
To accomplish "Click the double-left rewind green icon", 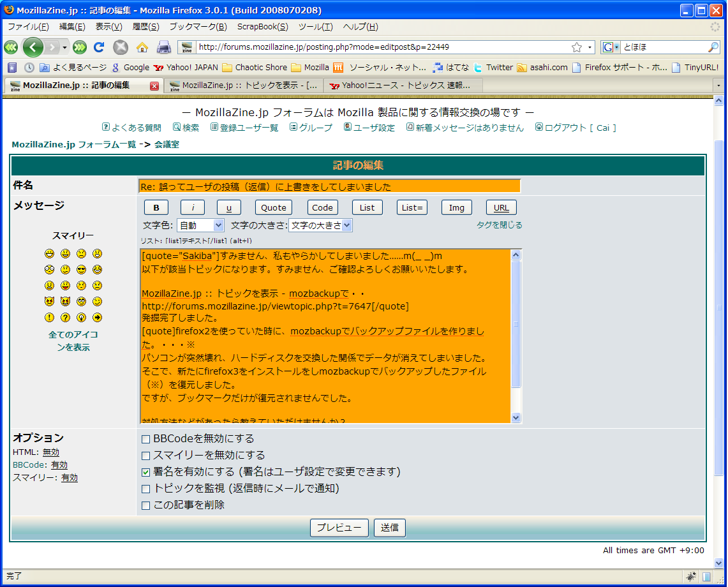I will click(x=11, y=47).
